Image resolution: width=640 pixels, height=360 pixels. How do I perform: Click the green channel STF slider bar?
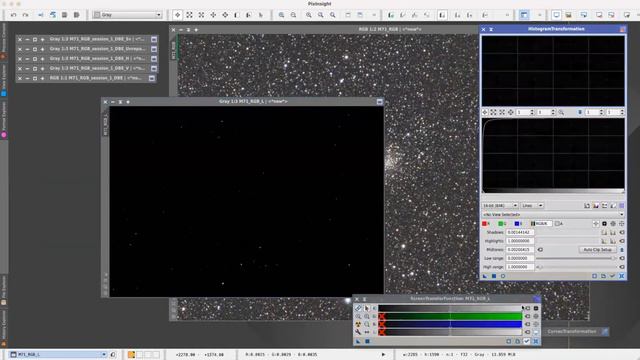450,316
